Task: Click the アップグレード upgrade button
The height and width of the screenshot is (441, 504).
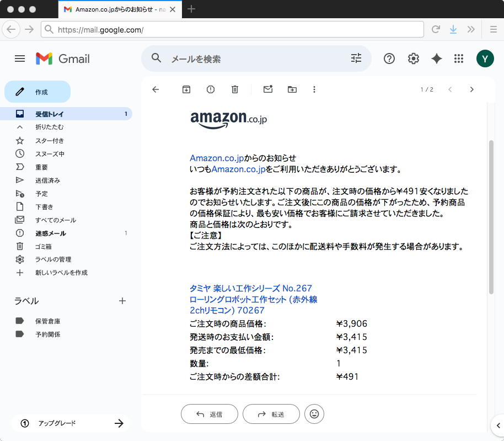Action: [71, 423]
